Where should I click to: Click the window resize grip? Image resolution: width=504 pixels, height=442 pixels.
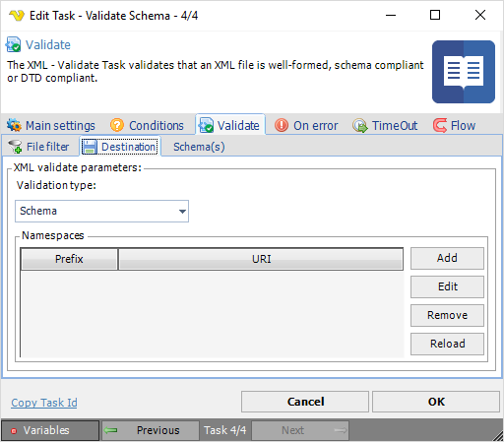[x=499, y=436]
